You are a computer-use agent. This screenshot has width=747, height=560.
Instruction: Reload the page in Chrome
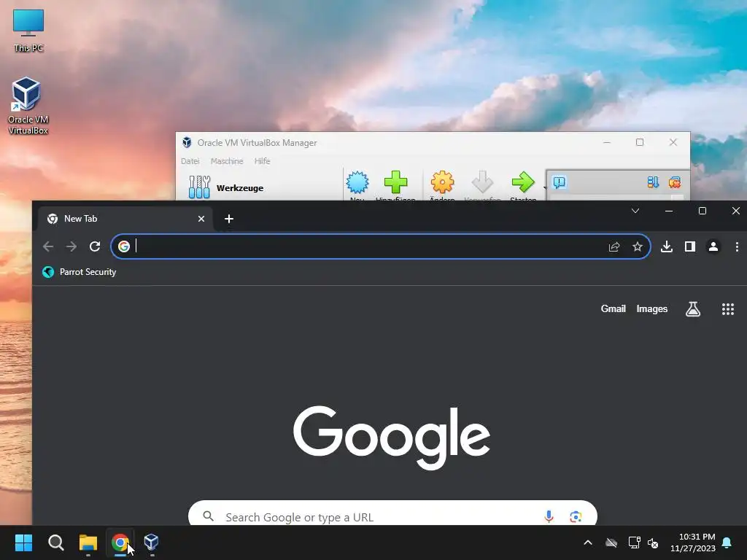point(95,246)
